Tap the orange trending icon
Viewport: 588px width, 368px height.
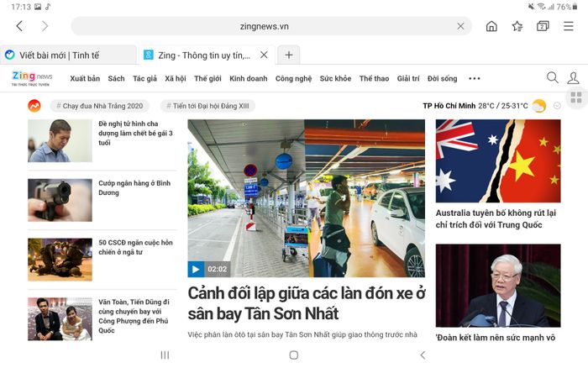click(34, 106)
